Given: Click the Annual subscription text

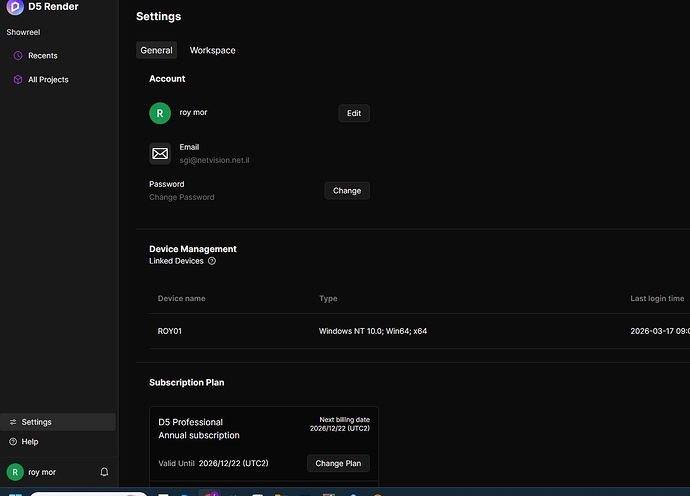Looking at the screenshot, I should click(199, 435).
